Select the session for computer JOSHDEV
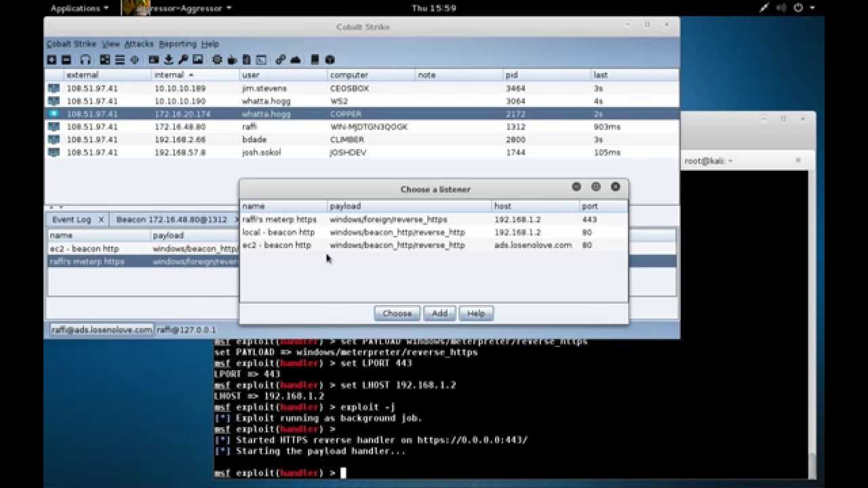The image size is (868, 488). coord(361,152)
